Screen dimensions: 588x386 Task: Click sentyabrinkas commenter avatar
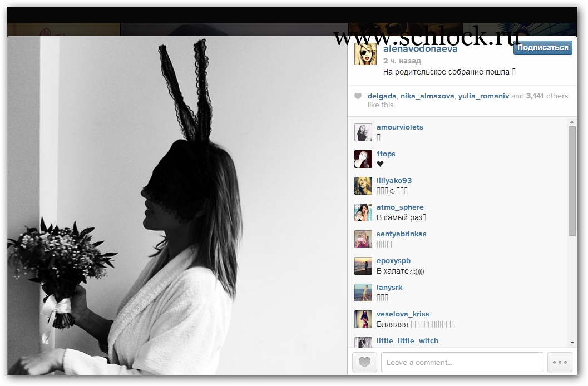[363, 239]
